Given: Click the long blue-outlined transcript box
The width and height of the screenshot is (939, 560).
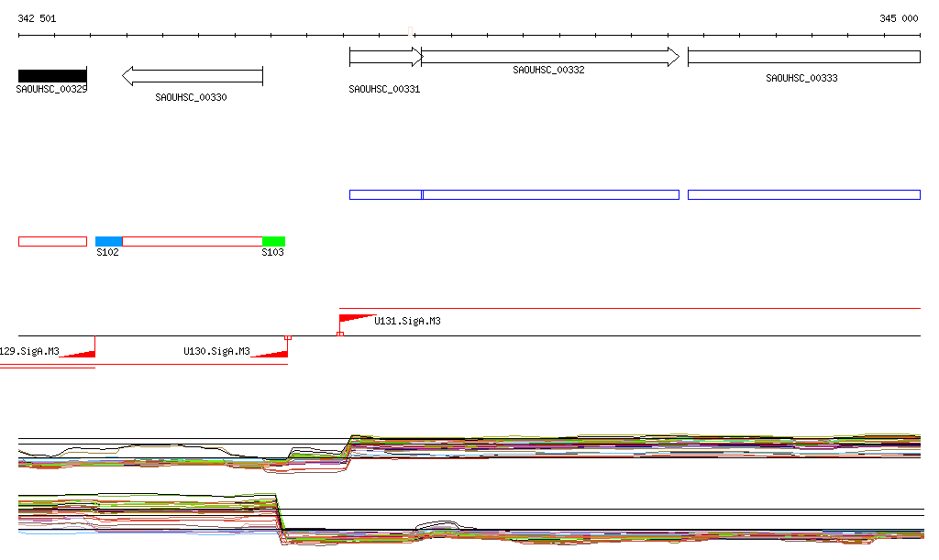Looking at the screenshot, I should pyautogui.click(x=550, y=194).
